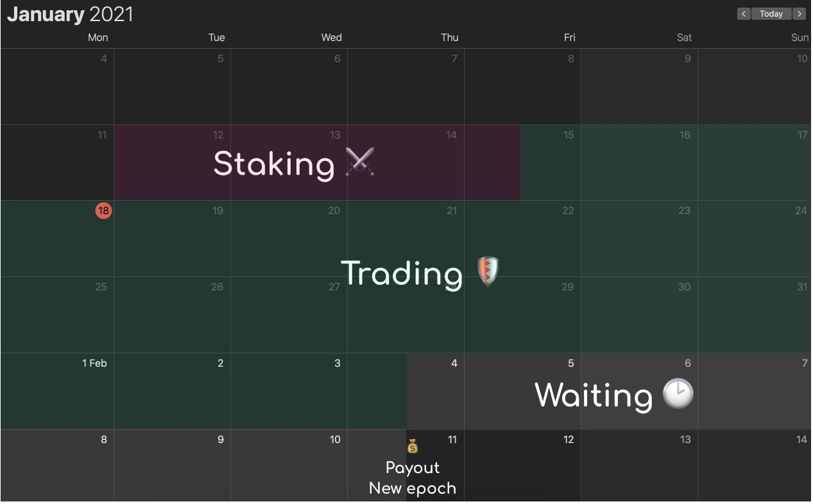Click the previous month arrow button
Image resolution: width=813 pixels, height=504 pixels.
pyautogui.click(x=744, y=13)
